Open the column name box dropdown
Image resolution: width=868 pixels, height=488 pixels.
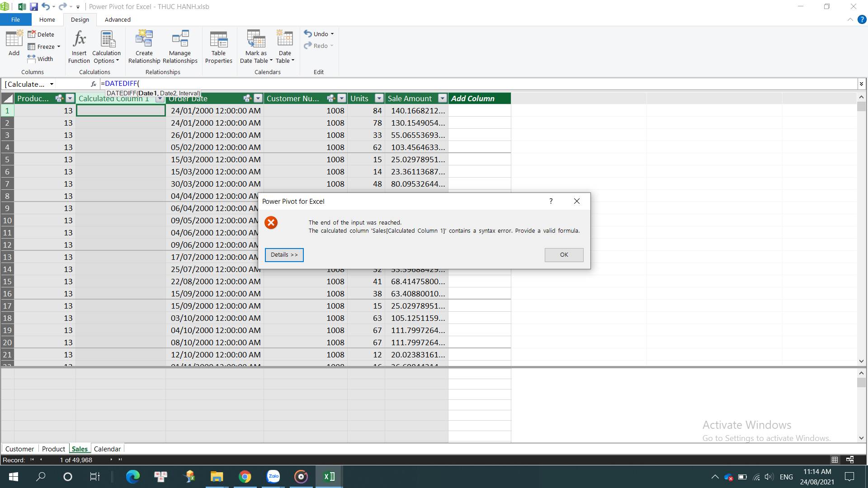click(x=52, y=84)
